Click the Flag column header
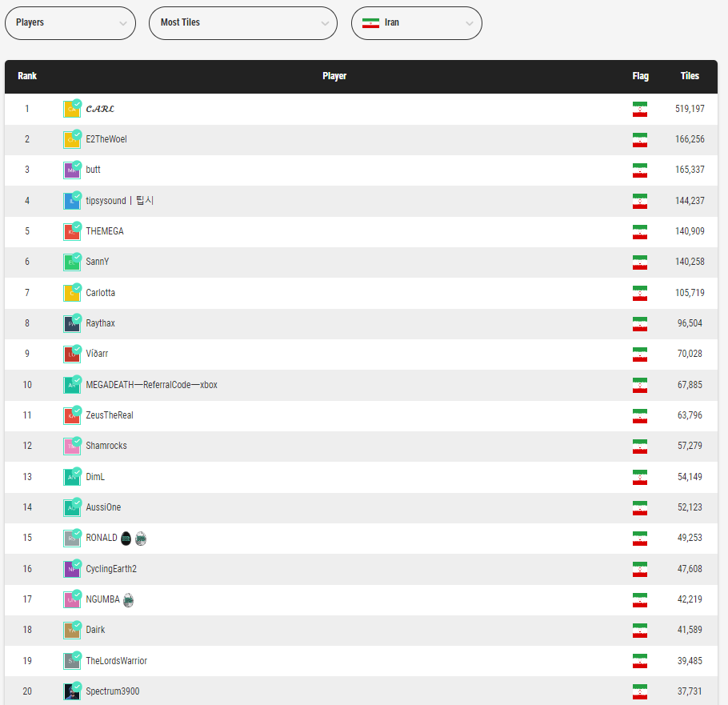This screenshot has width=728, height=705. (x=640, y=76)
